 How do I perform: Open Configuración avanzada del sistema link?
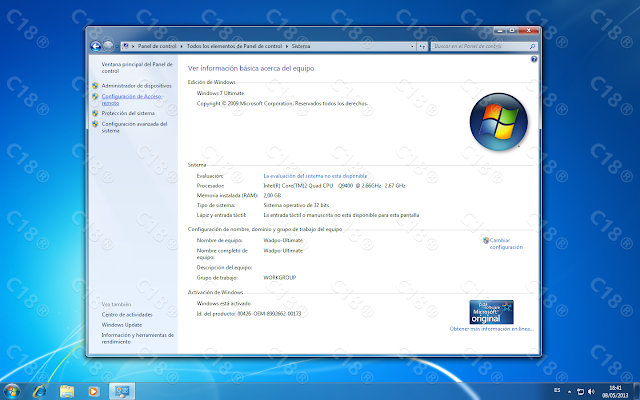coord(134,127)
